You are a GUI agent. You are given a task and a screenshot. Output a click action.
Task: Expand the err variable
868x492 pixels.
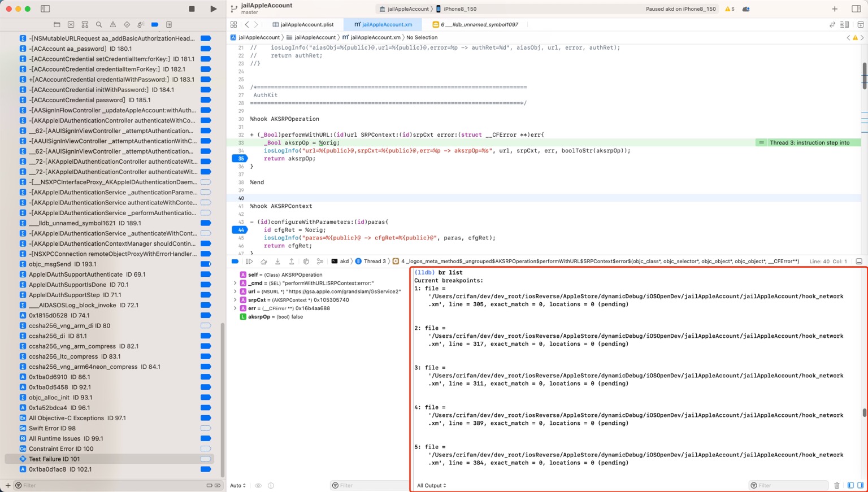(235, 308)
